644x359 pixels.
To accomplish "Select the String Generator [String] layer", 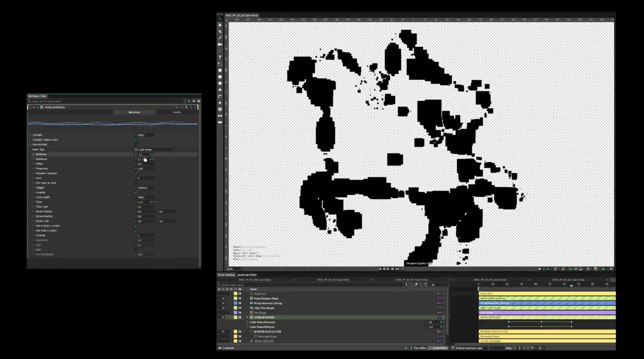I will pyautogui.click(x=268, y=303).
